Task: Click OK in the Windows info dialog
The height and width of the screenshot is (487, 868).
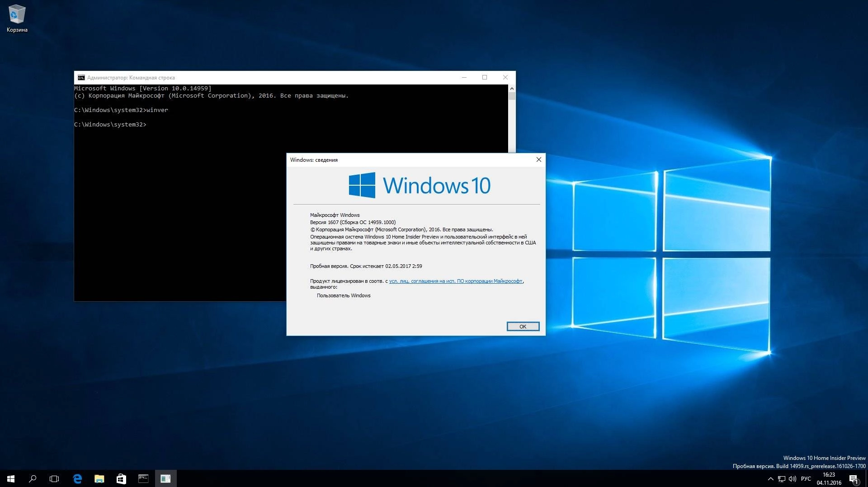Action: [x=523, y=326]
